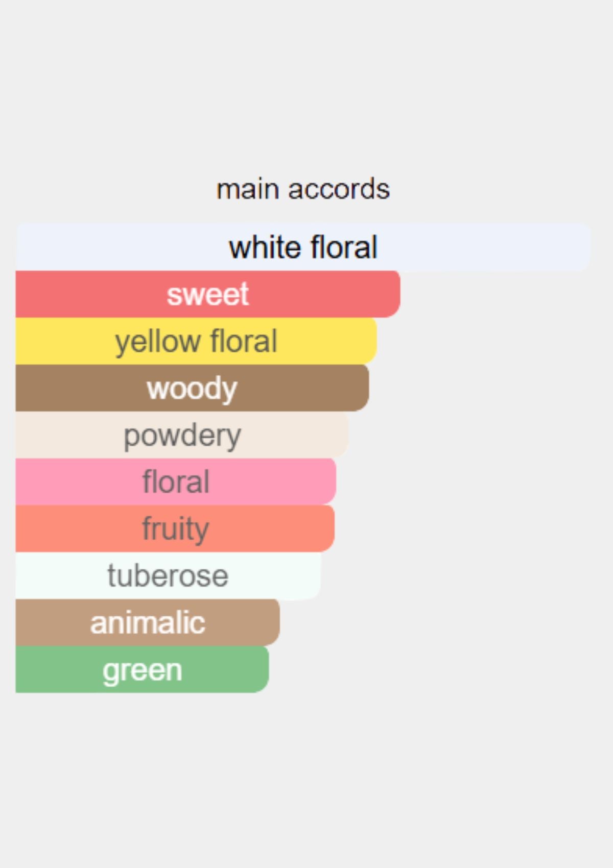Select the woody accord bar
Viewport: 613px width, 868px height.
click(192, 388)
